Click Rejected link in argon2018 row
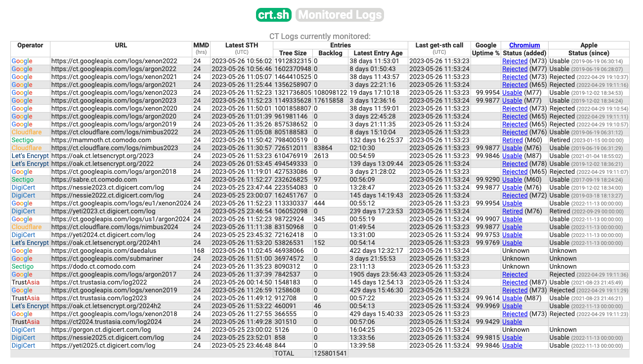Viewport: 643px width, 364px height. [514, 171]
